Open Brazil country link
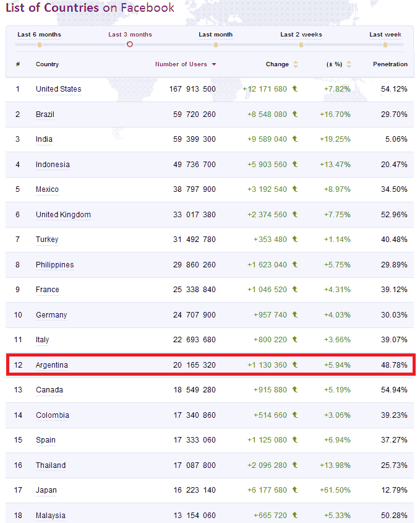Viewport: 420px width, 523px height. pyautogui.click(x=45, y=115)
